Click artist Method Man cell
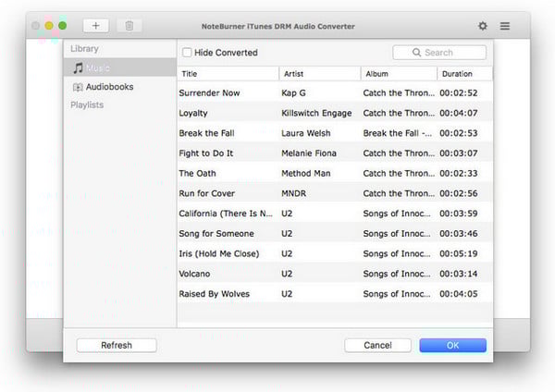The image size is (555, 392). (306, 174)
